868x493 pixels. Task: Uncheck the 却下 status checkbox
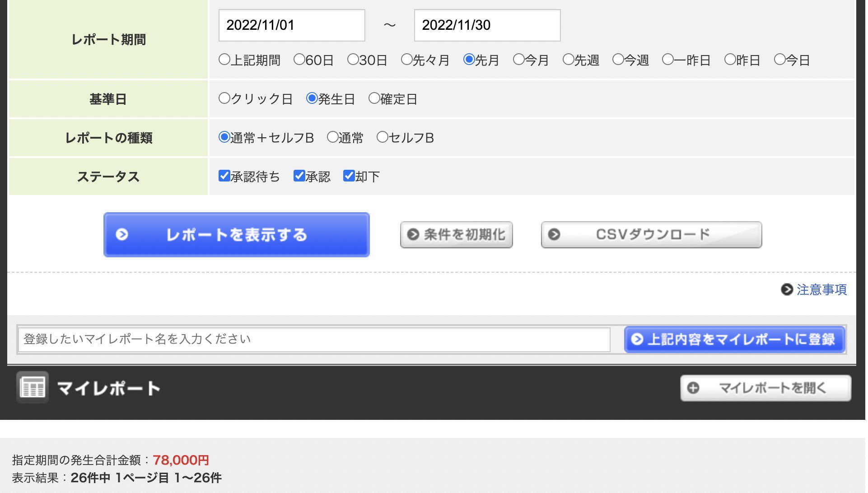point(349,176)
